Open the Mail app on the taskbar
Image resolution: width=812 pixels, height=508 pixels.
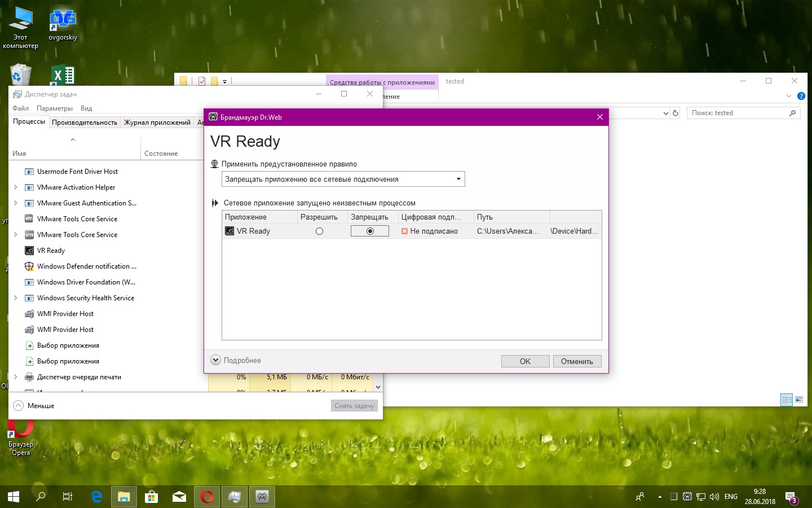click(179, 497)
